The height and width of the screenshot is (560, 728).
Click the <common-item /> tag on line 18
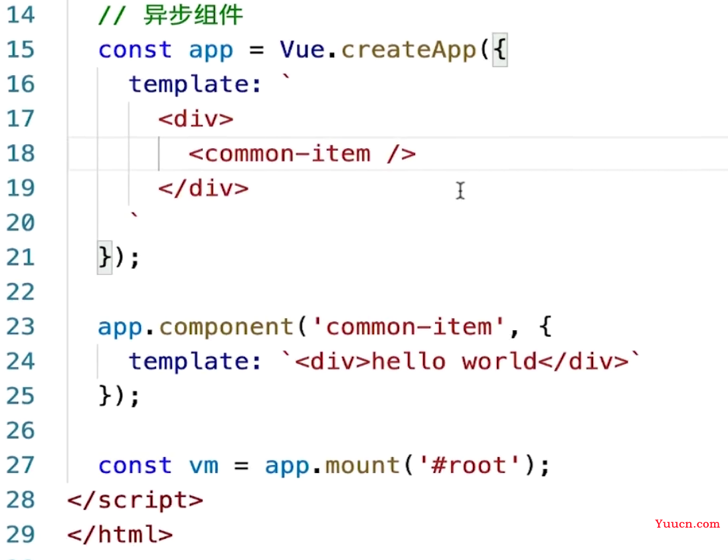[x=302, y=153]
